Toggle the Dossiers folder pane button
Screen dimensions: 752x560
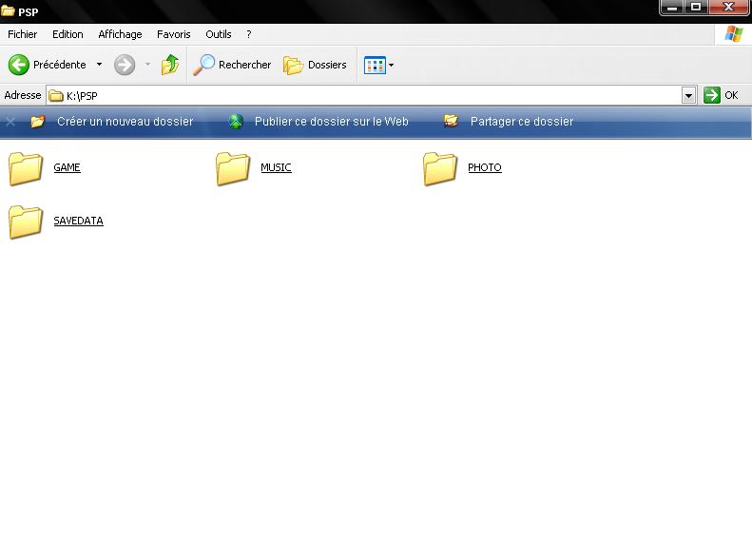point(316,65)
